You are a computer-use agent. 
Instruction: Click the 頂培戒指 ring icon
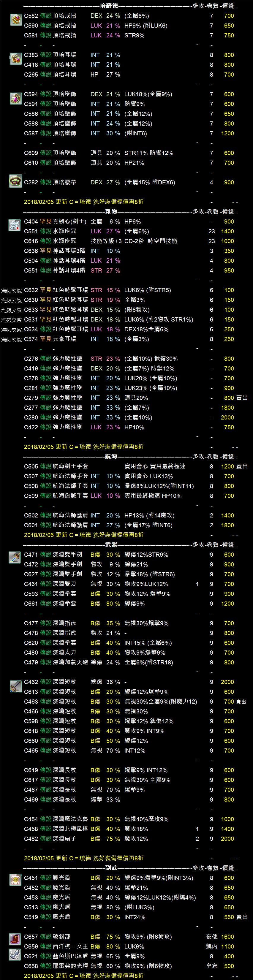tap(16, 19)
